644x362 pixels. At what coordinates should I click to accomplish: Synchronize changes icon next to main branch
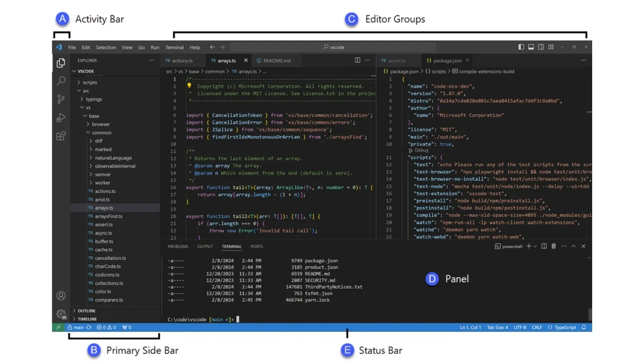coord(88,327)
